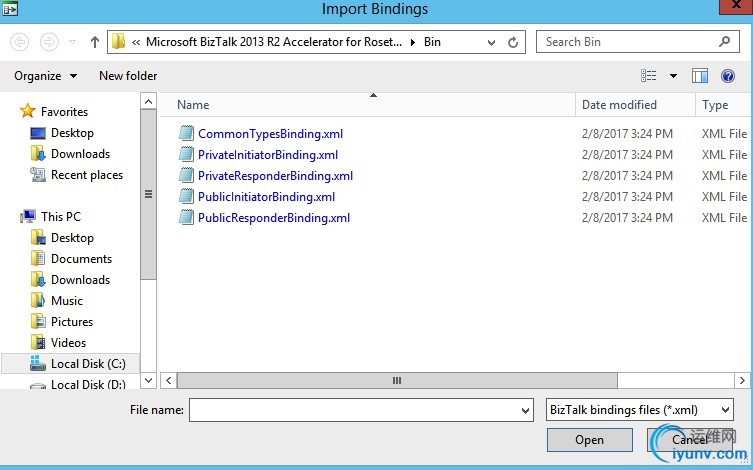
Task: Expand the hidden parent folders chevron
Action: pyautogui.click(x=136, y=42)
